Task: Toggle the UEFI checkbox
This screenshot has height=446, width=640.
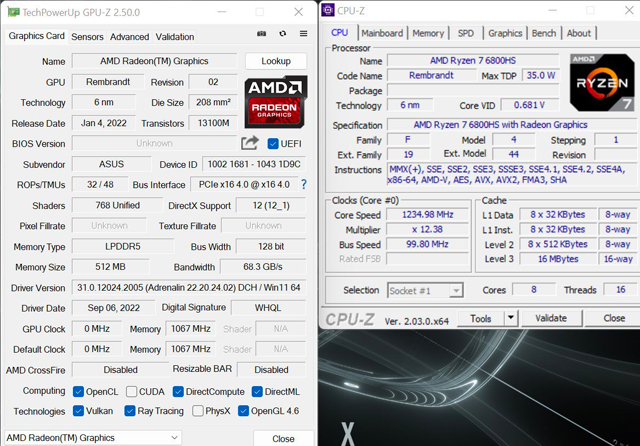Action: [273, 143]
